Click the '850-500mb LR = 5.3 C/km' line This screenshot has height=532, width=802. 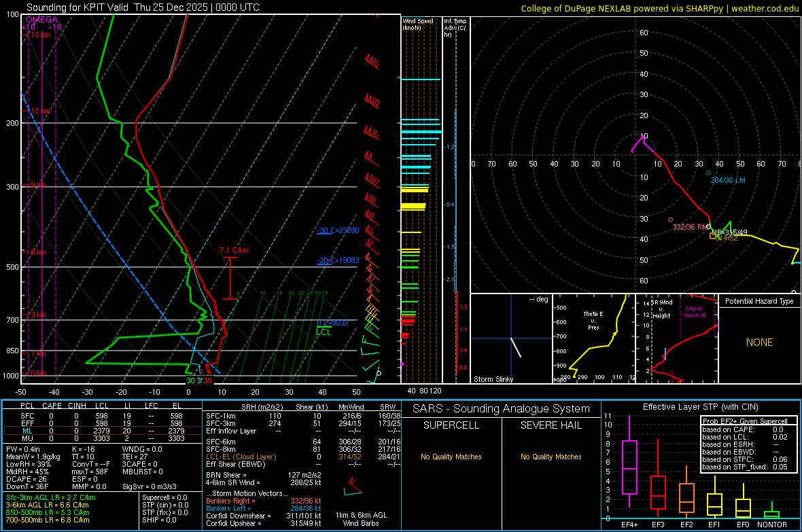48,512
